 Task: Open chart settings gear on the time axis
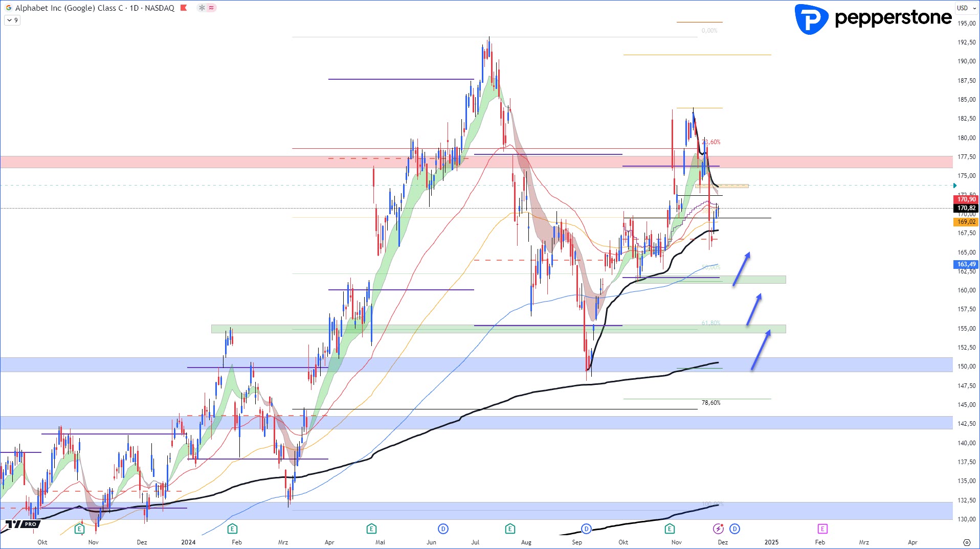tap(967, 542)
